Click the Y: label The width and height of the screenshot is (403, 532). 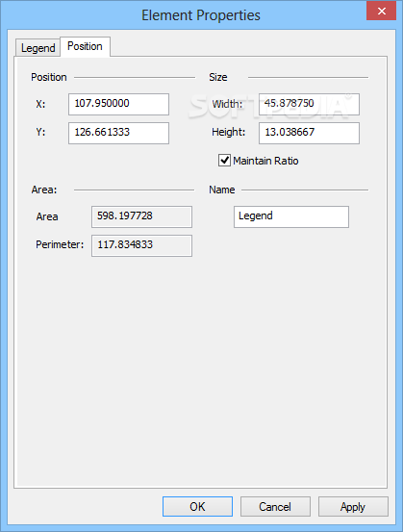point(40,132)
